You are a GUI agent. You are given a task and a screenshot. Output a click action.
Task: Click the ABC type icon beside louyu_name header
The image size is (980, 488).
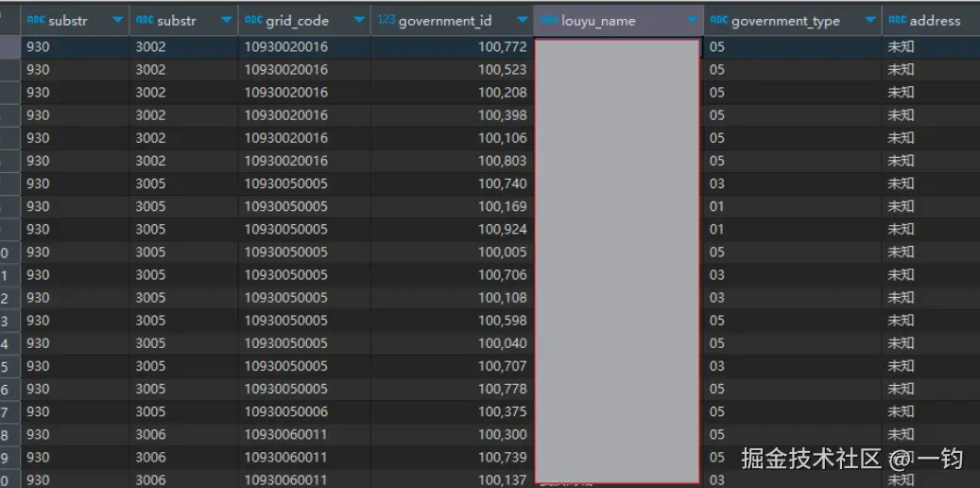tap(549, 20)
